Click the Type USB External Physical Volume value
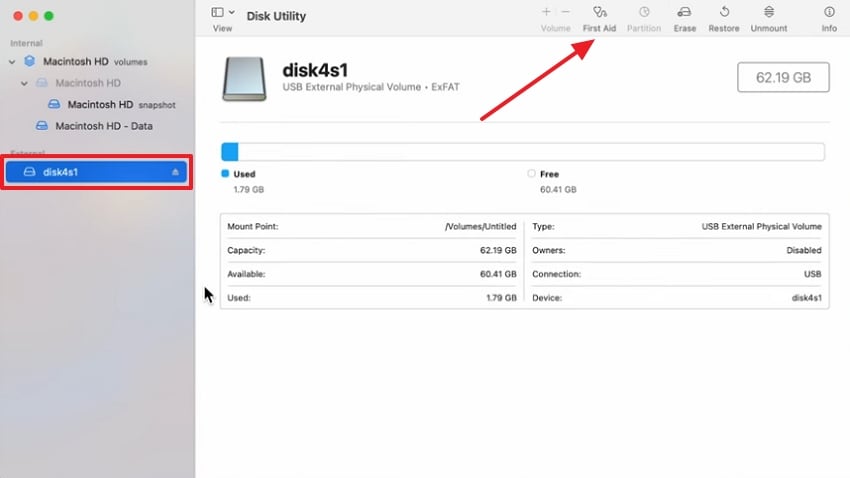Viewport: 850px width, 478px height. 762,227
